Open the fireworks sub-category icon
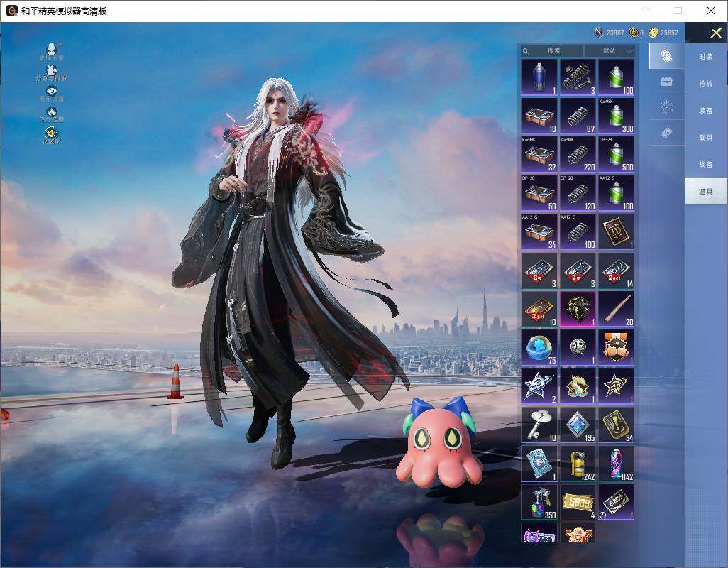The height and width of the screenshot is (568, 728). [666, 107]
